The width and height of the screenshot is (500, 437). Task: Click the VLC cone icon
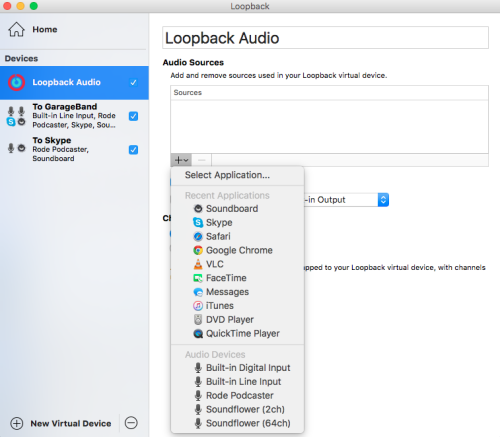tap(198, 264)
